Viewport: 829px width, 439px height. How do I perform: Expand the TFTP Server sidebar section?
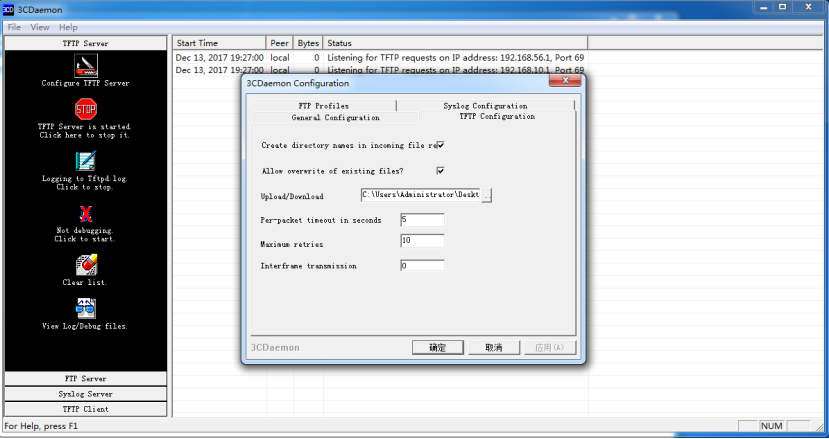click(x=86, y=43)
